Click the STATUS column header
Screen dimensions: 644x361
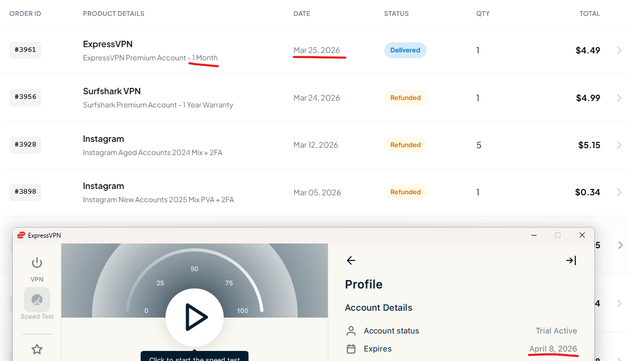pos(397,14)
